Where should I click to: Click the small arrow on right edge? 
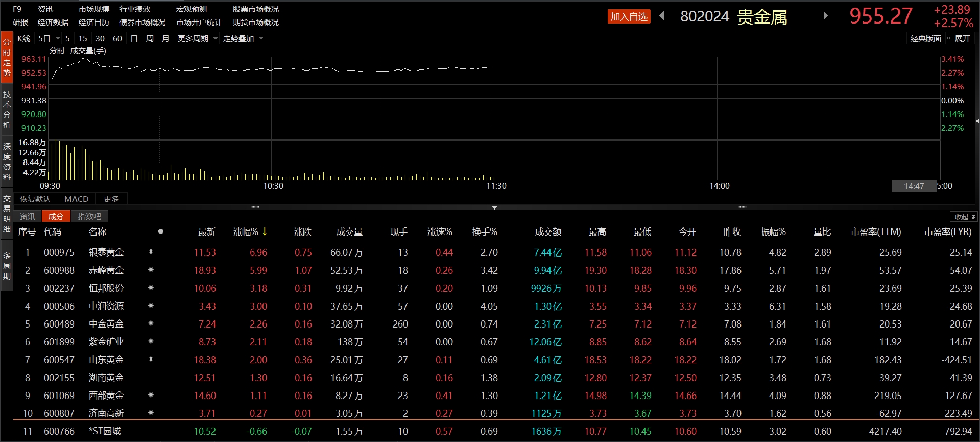pos(976,121)
